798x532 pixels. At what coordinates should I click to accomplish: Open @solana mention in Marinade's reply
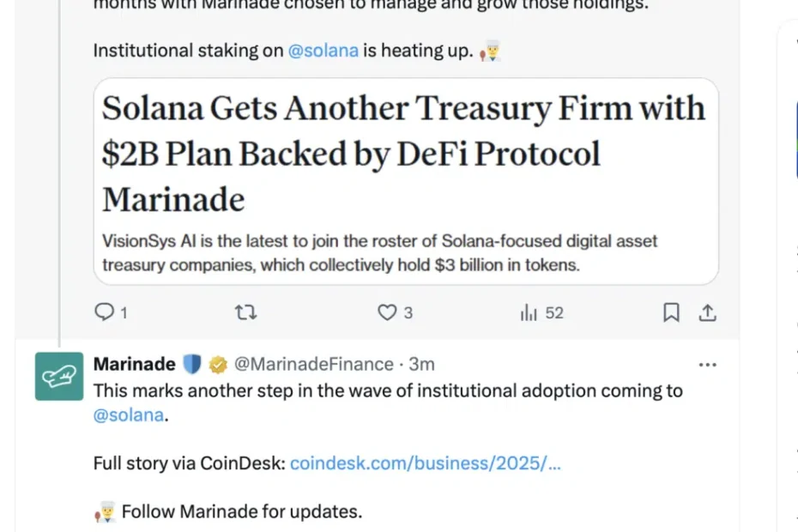click(128, 415)
